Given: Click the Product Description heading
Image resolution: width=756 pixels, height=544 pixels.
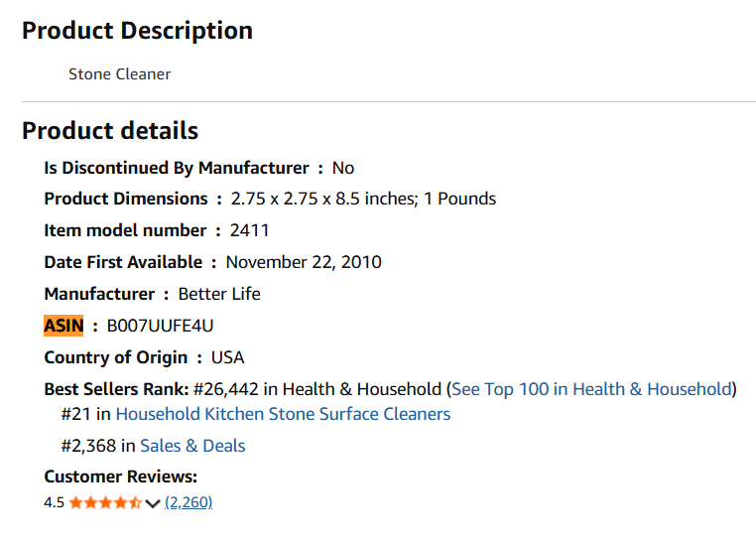Looking at the screenshot, I should click(x=137, y=31).
